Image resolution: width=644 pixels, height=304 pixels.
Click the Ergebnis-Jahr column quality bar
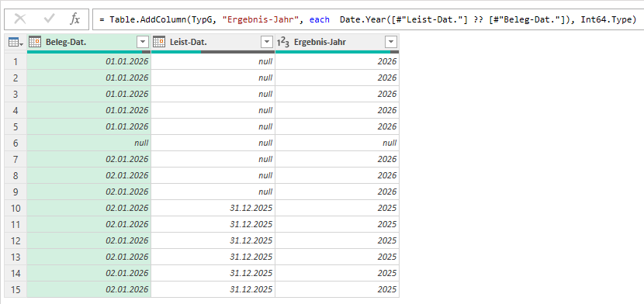(338, 52)
